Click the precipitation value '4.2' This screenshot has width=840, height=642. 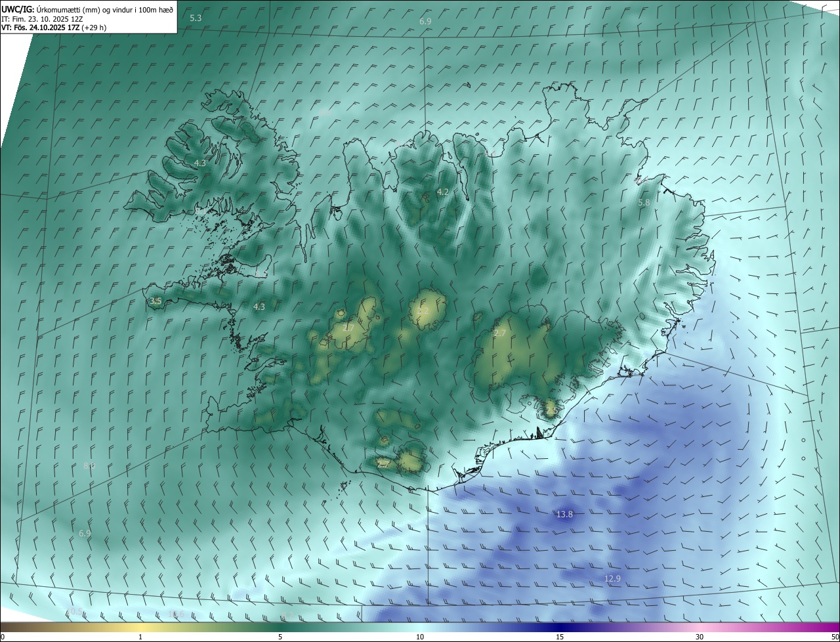click(442, 192)
